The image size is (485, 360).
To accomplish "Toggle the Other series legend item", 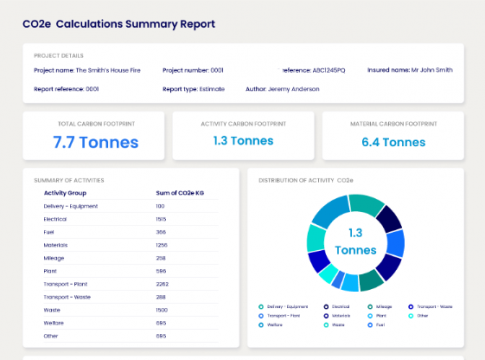I will [418, 316].
